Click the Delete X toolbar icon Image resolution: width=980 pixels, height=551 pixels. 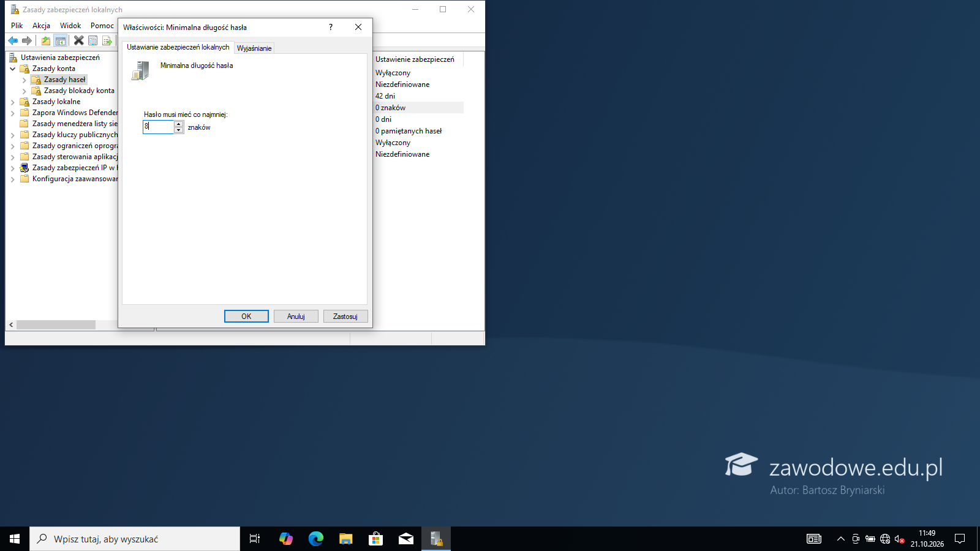(78, 40)
